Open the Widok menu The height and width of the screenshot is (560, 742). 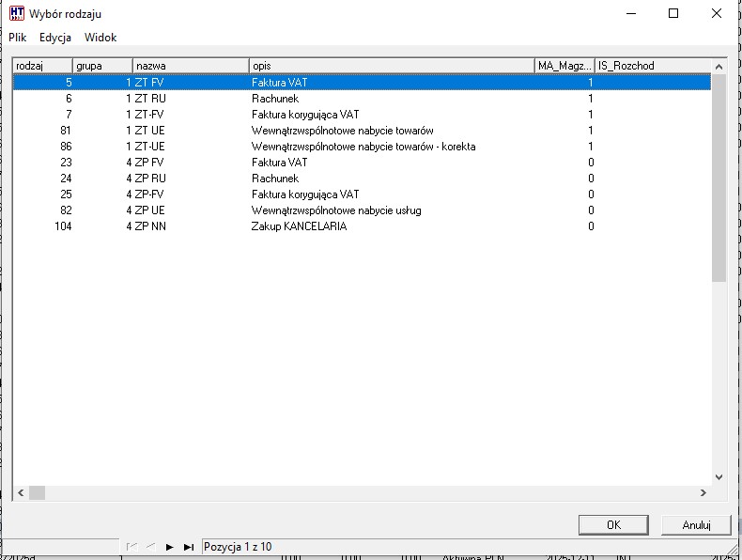pyautogui.click(x=100, y=38)
